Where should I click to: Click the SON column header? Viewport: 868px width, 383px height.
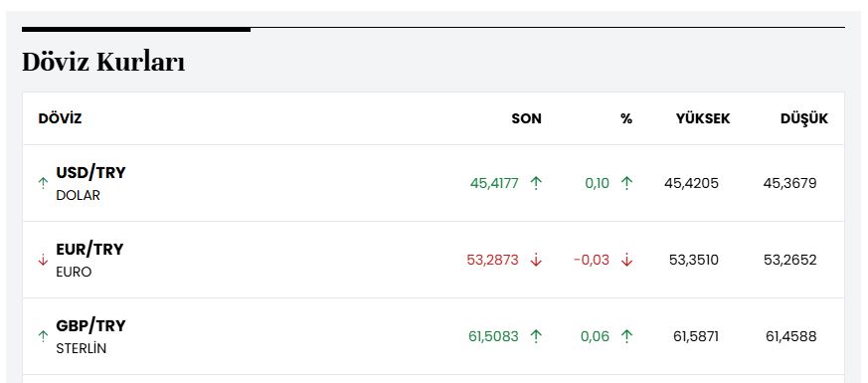pos(526,118)
